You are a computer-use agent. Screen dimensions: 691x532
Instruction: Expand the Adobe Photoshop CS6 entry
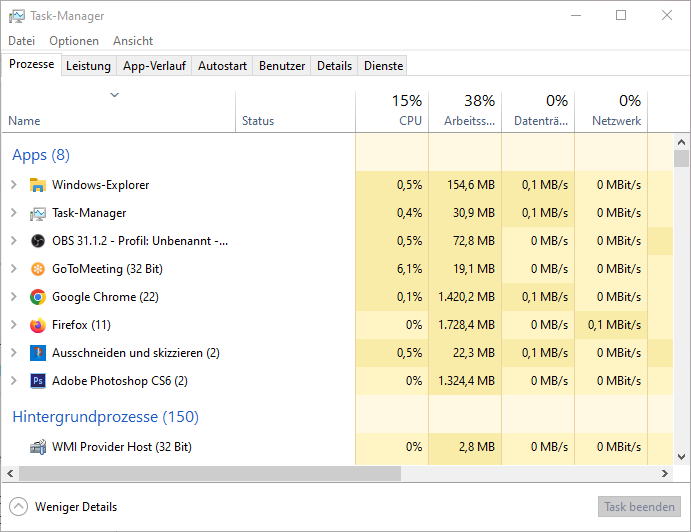click(x=13, y=381)
